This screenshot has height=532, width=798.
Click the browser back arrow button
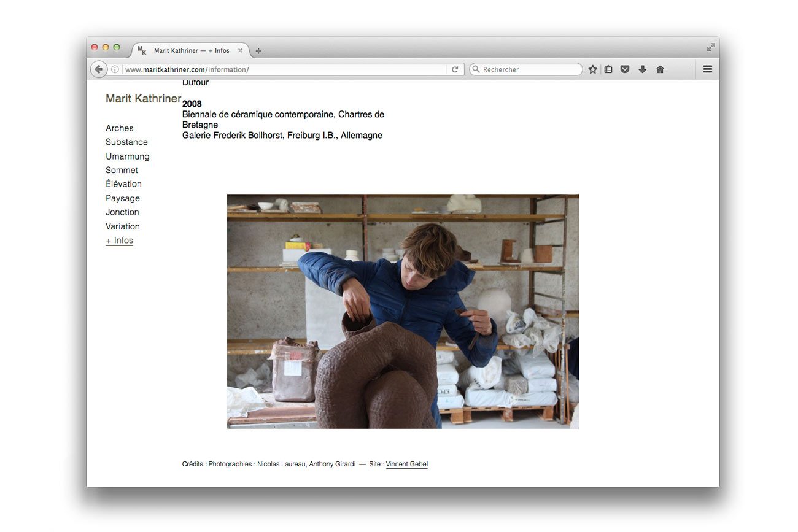(x=99, y=69)
